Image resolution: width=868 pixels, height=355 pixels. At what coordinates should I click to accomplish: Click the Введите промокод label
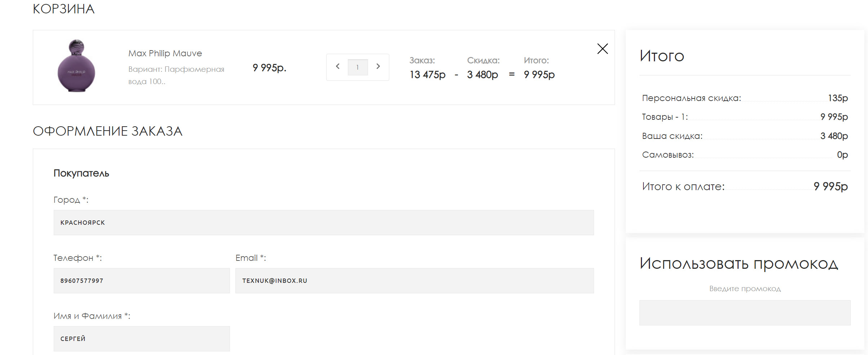745,289
